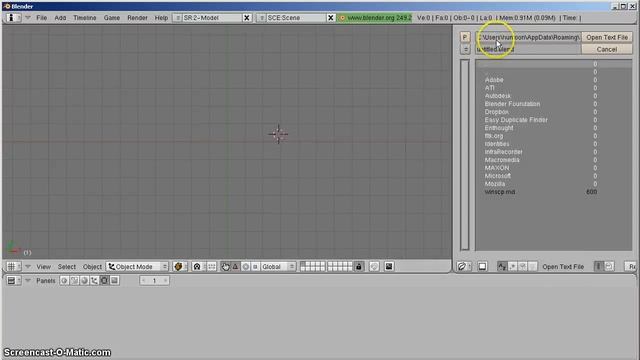Enable the scale manipulator square icon
640x360 pixels.
pos(256,267)
